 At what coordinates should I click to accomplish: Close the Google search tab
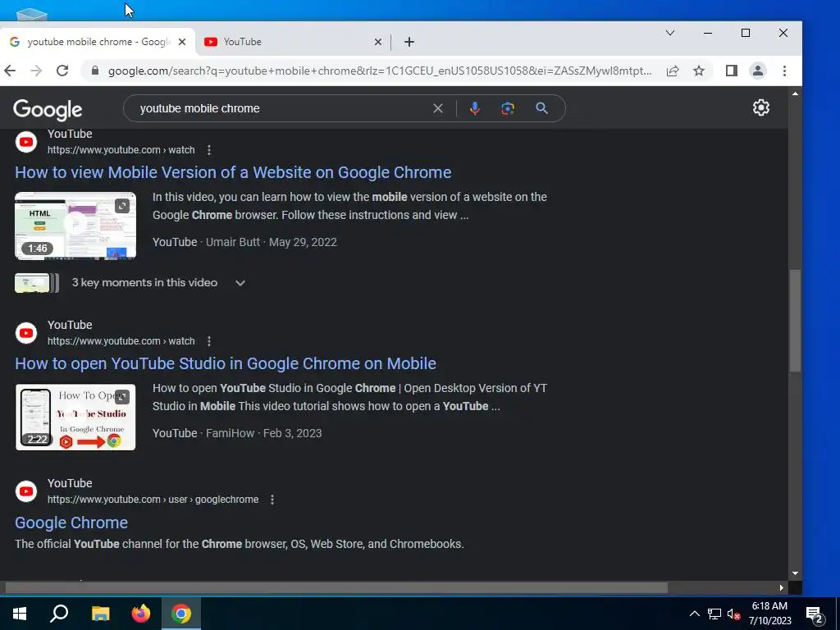pyautogui.click(x=182, y=42)
